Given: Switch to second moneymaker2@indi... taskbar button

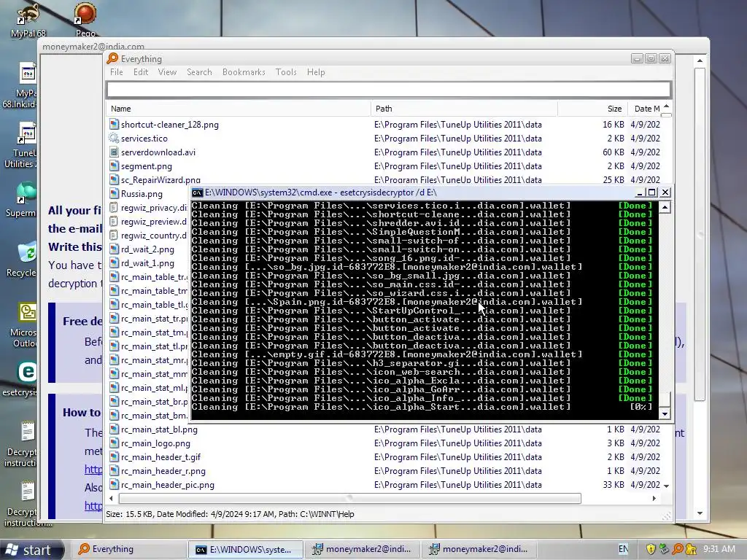Looking at the screenshot, I should [x=479, y=549].
